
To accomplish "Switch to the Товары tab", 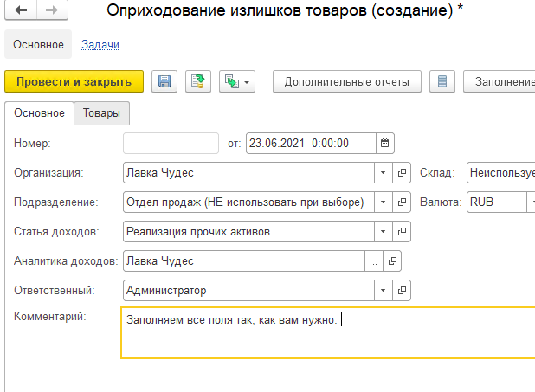I will point(101,112).
